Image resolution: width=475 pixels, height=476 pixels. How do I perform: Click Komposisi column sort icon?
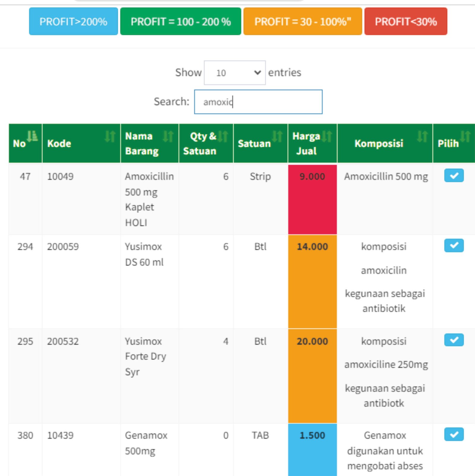[x=422, y=136]
